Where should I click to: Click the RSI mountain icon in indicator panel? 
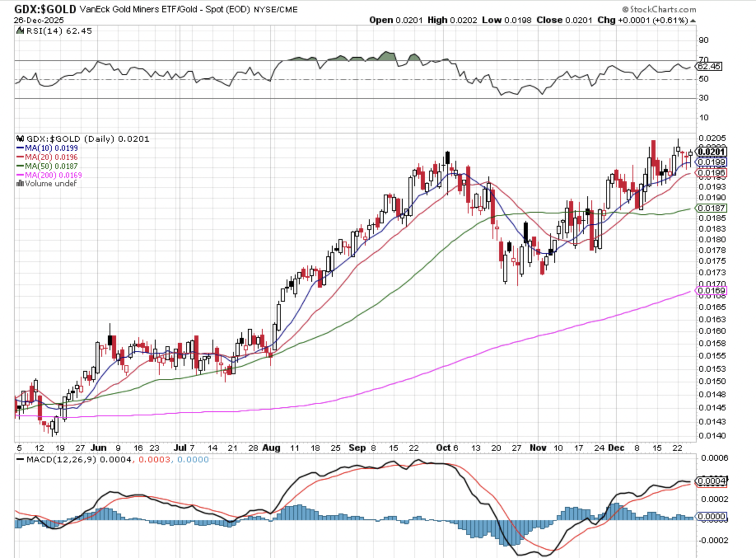point(20,31)
